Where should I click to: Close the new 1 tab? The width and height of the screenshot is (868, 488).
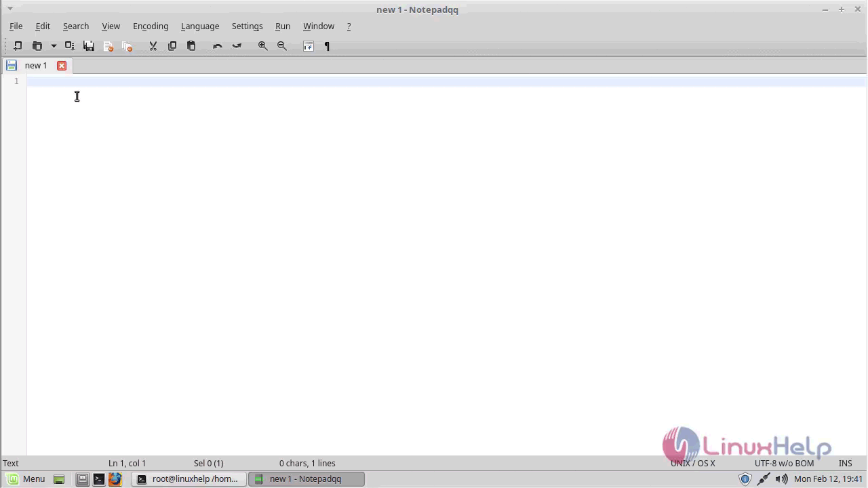pos(62,66)
